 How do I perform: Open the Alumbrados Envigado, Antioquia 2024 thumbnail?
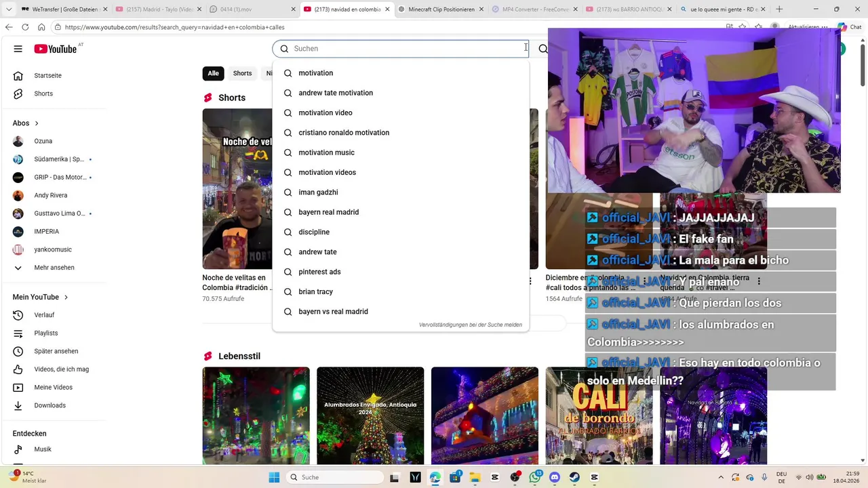(370, 415)
